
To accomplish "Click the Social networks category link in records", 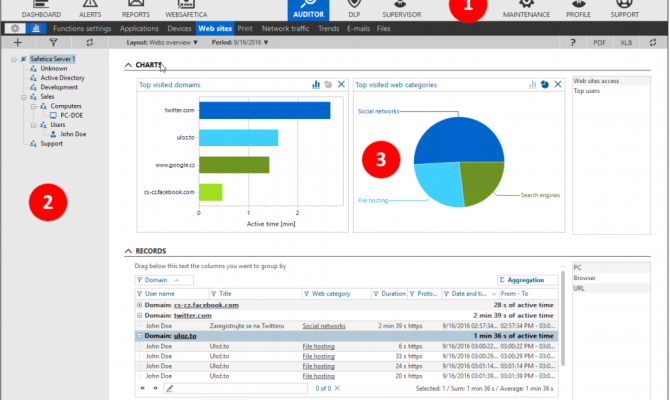I will tap(323, 325).
